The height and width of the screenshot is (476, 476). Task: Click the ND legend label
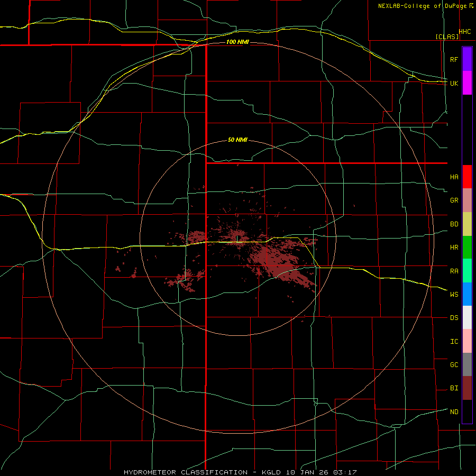point(454,411)
